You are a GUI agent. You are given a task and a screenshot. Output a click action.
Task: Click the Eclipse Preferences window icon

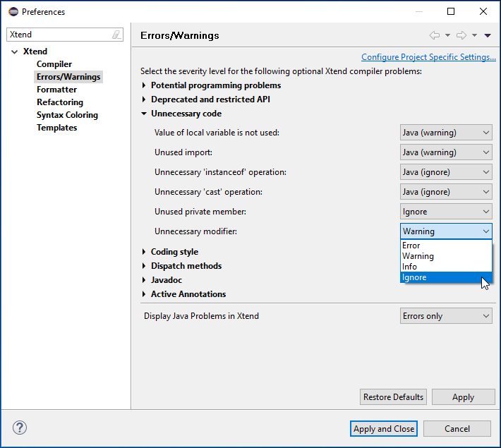click(13, 12)
